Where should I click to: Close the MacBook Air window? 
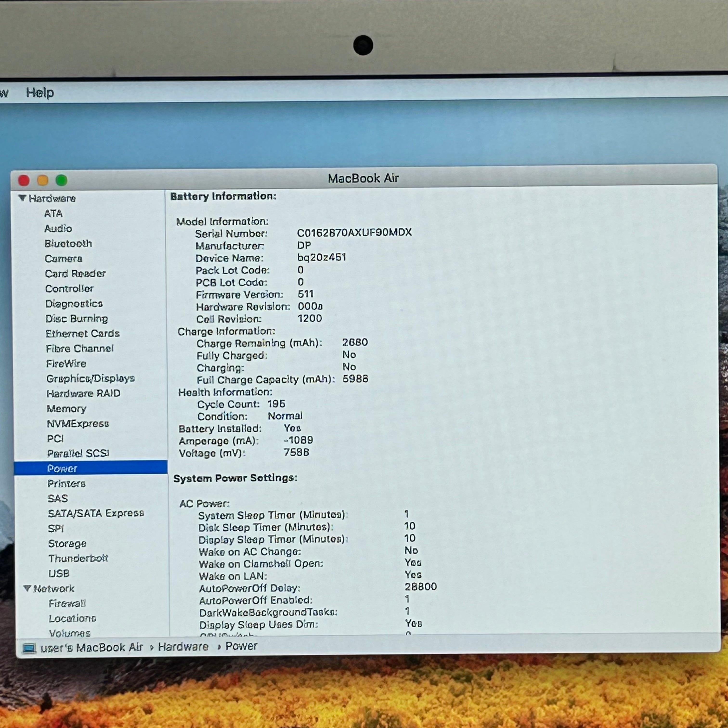24,181
